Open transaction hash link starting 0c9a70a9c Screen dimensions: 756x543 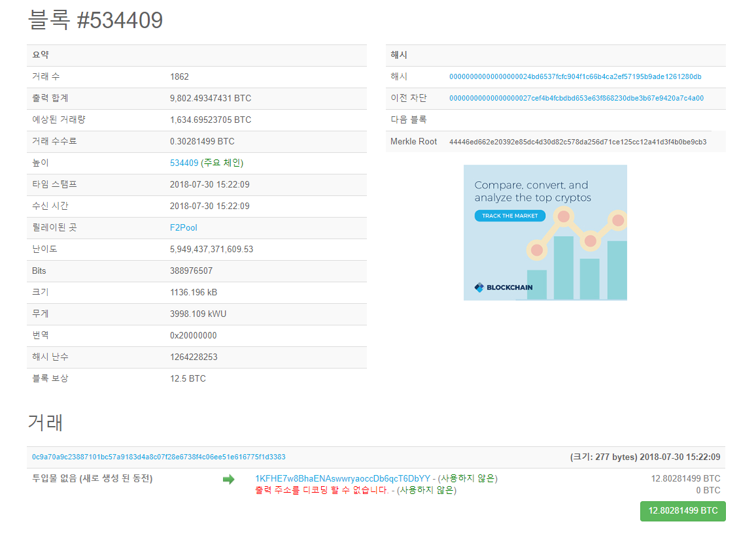pyautogui.click(x=159, y=457)
